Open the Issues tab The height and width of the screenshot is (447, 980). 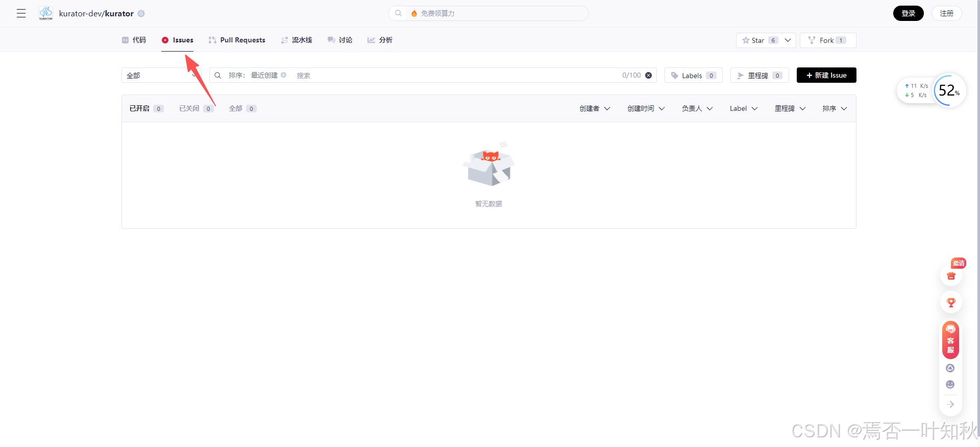pos(178,40)
